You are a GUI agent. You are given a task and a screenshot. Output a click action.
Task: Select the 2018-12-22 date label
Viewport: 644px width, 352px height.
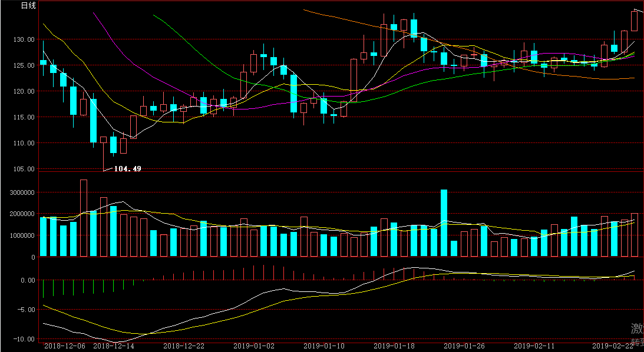coord(184,347)
